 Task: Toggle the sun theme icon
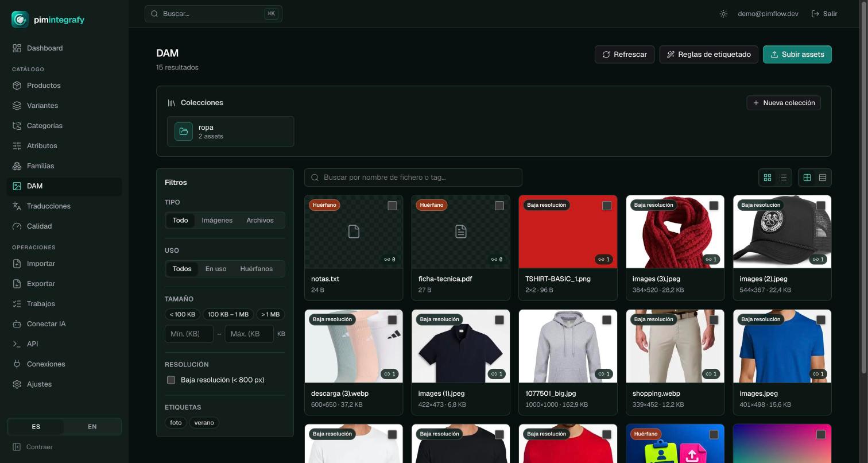click(723, 14)
